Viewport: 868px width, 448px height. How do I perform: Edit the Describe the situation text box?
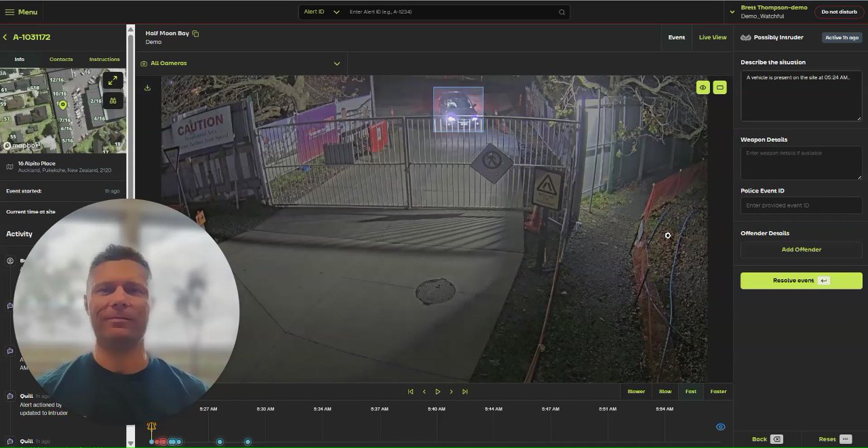[801, 96]
